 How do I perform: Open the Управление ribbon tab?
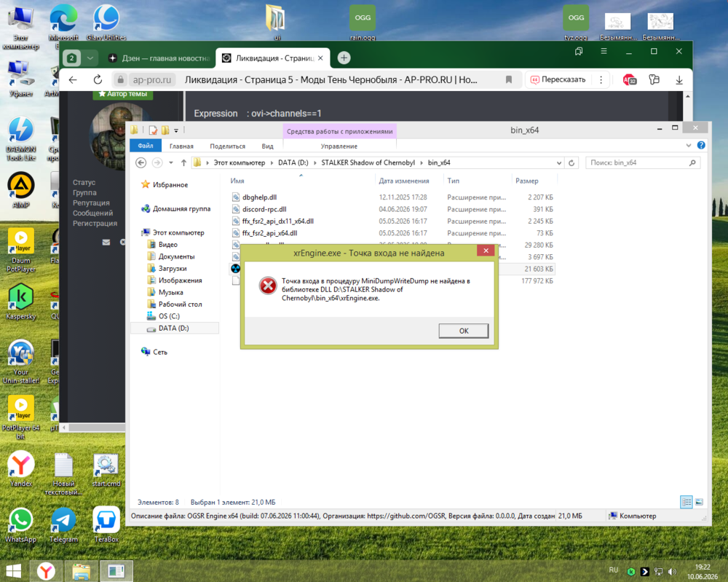(339, 146)
